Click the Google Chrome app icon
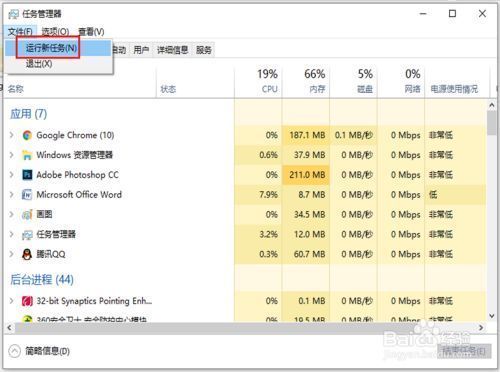This screenshot has width=500, height=372. pyautogui.click(x=27, y=135)
